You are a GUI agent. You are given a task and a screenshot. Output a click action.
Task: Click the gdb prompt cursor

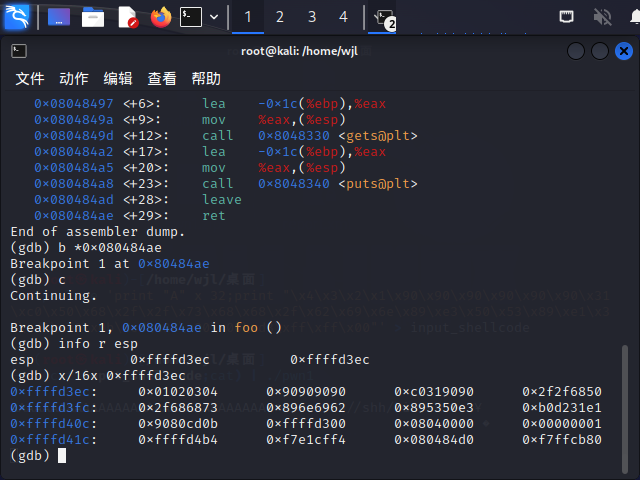(x=62, y=456)
